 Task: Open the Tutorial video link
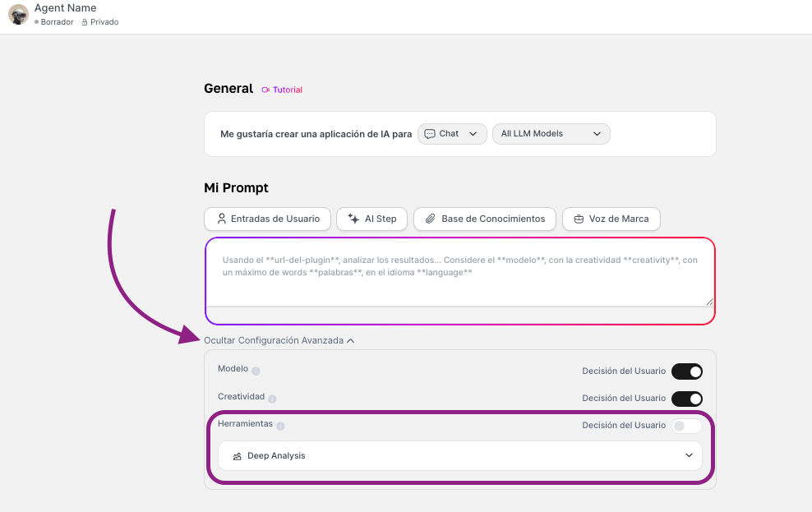[282, 90]
